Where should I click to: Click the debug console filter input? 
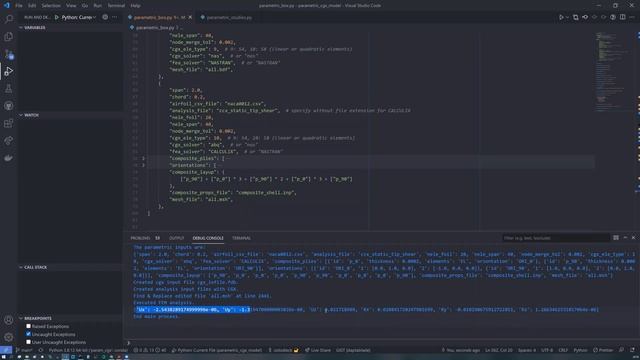tap(555, 238)
